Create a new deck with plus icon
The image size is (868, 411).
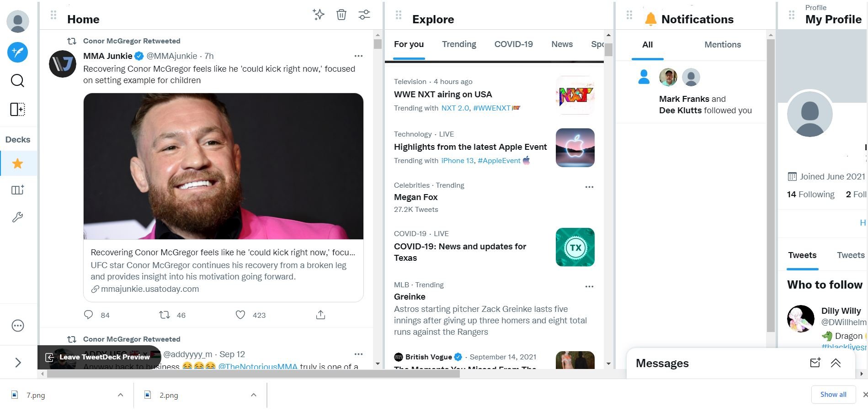(x=17, y=190)
